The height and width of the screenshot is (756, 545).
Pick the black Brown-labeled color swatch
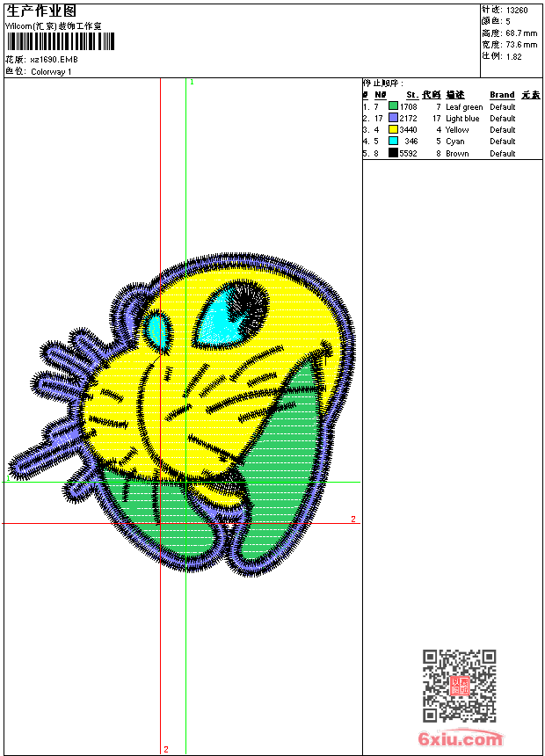coord(393,153)
